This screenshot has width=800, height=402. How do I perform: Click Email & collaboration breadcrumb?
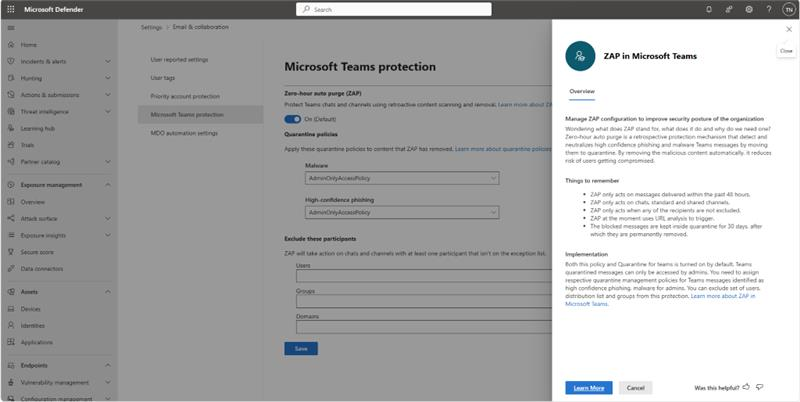201,27
